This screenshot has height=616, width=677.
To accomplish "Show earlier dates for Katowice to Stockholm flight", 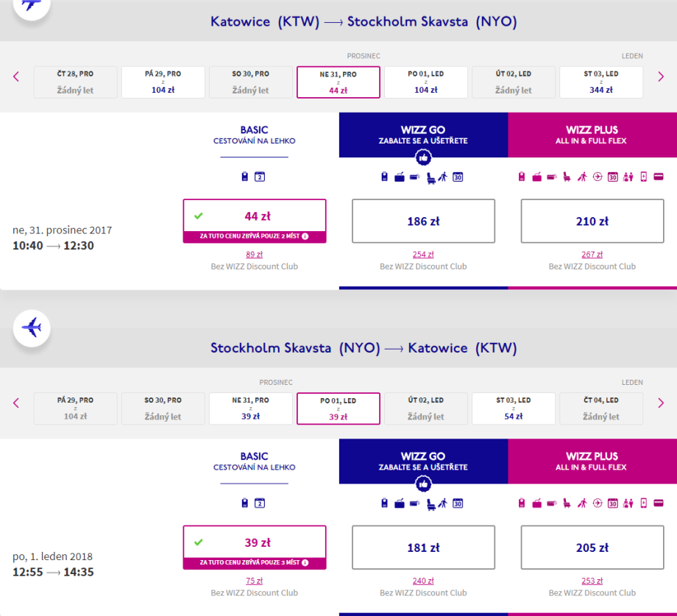I will tap(16, 77).
